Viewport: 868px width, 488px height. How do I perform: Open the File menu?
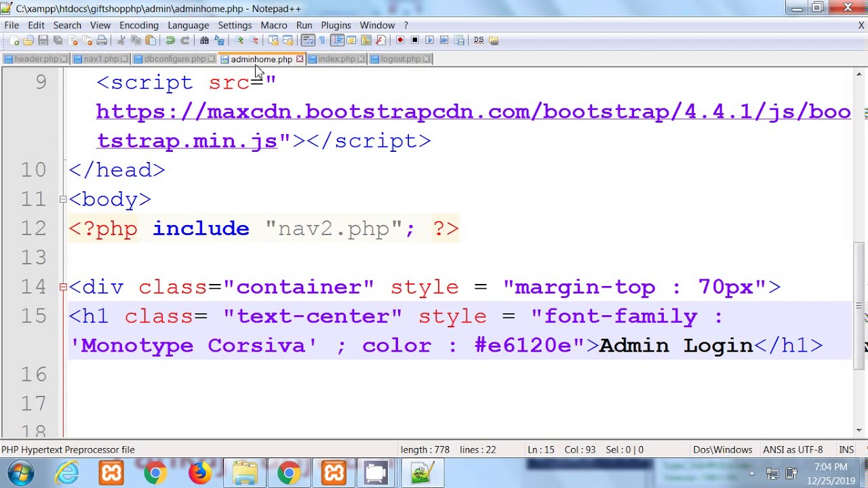click(12, 25)
